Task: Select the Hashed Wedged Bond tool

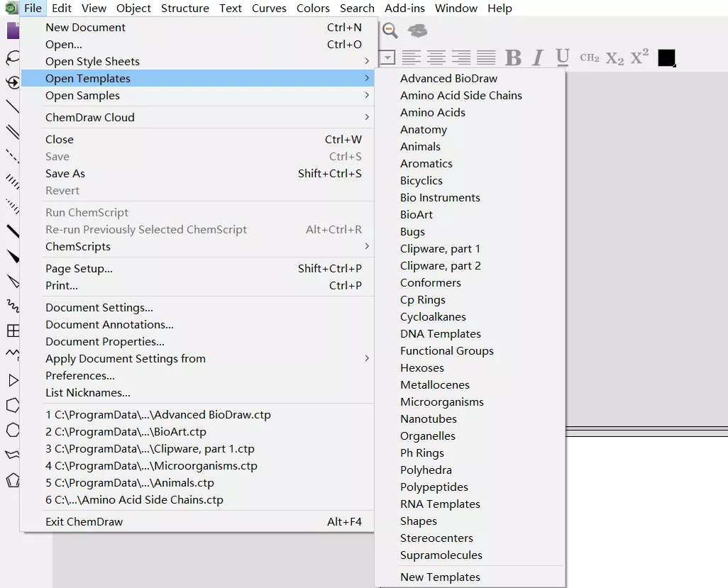Action: [13, 206]
